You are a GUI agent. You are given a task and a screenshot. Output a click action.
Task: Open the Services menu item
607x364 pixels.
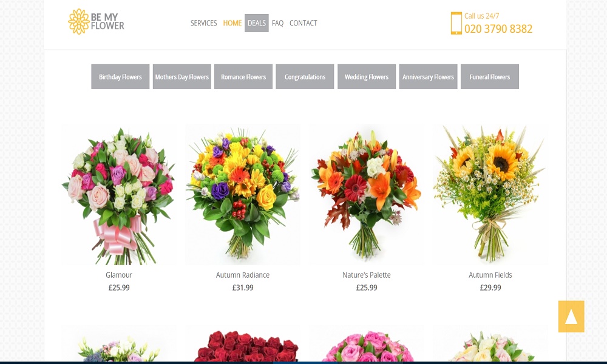click(203, 23)
